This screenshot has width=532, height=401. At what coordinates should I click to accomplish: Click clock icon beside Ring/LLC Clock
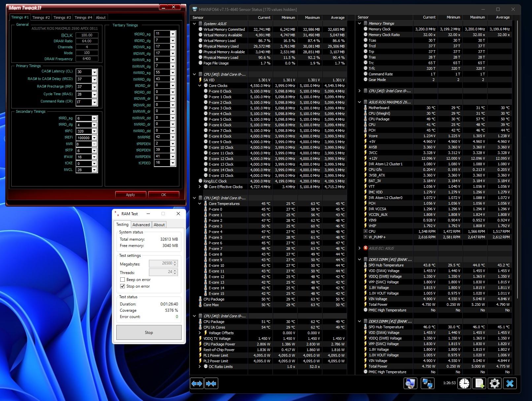coord(200,181)
